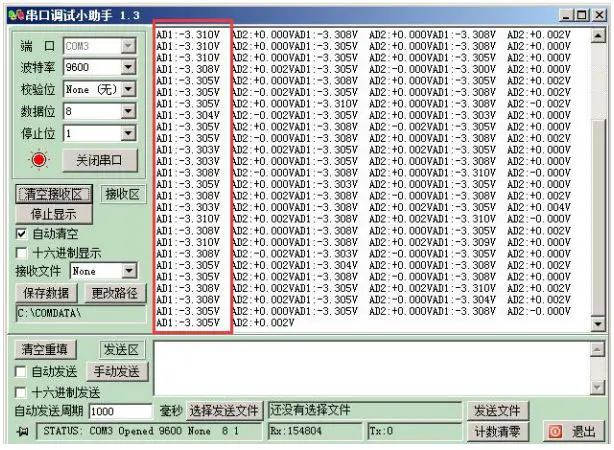Click the 退出 button
This screenshot has width=614, height=450.
(574, 432)
